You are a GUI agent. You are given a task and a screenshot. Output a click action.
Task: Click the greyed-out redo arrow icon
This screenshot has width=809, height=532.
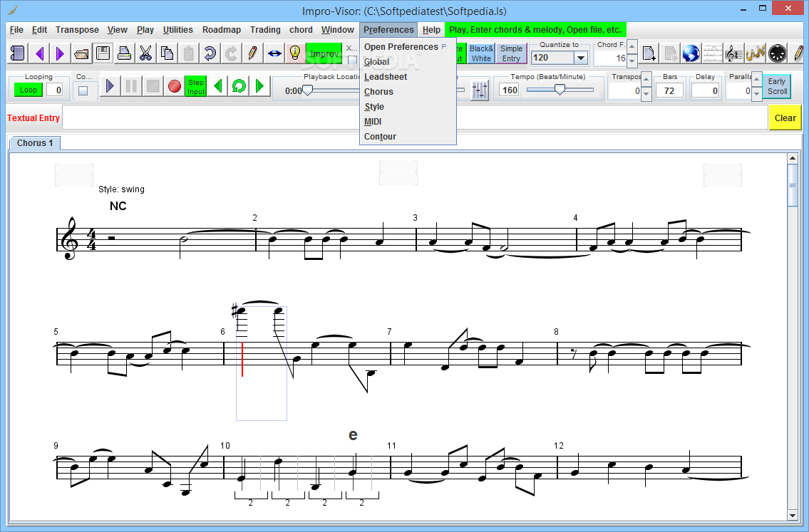(x=231, y=53)
